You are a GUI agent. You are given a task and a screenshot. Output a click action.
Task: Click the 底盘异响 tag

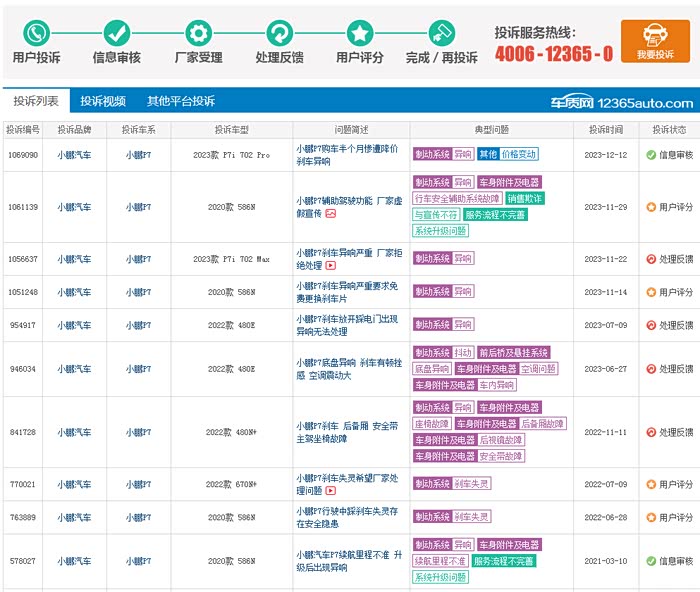coord(432,368)
